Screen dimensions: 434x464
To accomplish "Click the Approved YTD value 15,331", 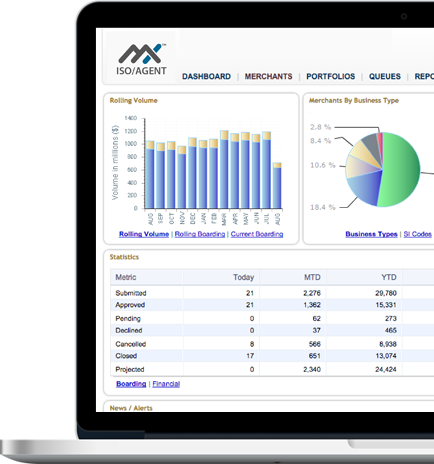I will click(386, 305).
